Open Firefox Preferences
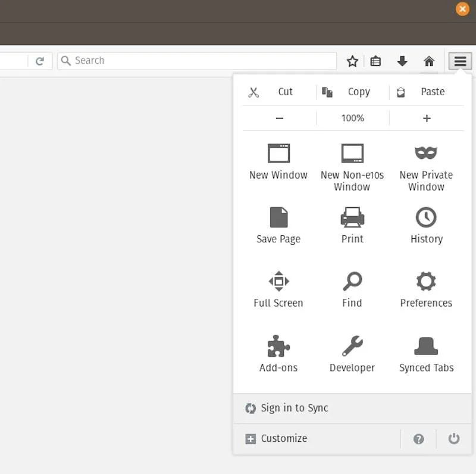Viewport: 476px width, 474px height. (426, 288)
